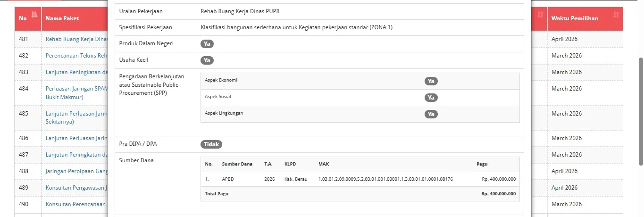
Task: Click sort arrows left of Waktu Pemilihan column
Action: coord(540,15)
